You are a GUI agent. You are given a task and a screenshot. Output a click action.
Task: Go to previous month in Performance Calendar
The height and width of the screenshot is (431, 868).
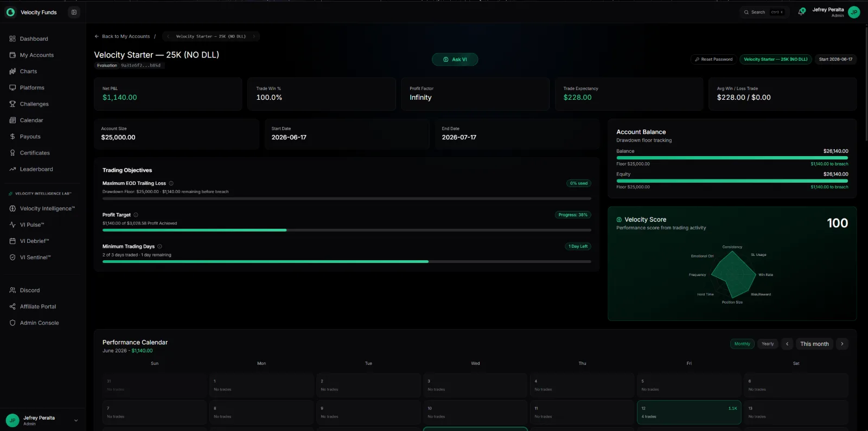(787, 344)
